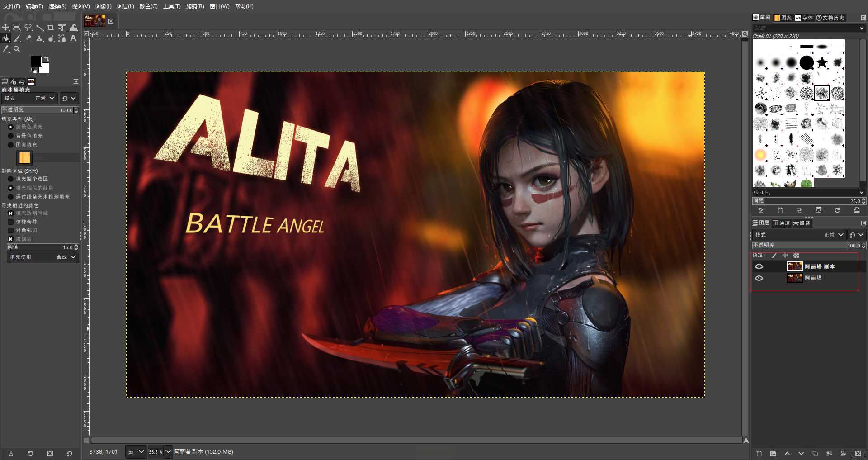Select the 填充整个选区 radio option
This screenshot has width=868, height=460.
click(11, 179)
